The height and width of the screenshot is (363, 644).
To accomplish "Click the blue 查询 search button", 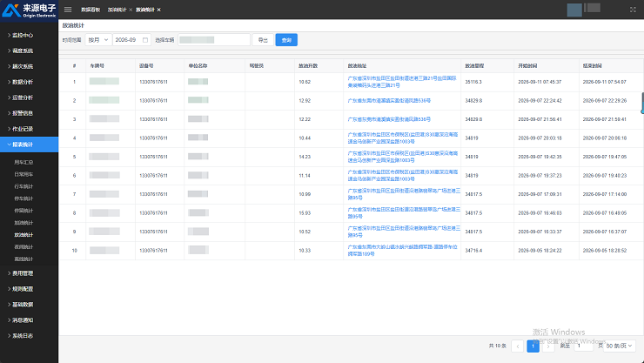I will [286, 40].
